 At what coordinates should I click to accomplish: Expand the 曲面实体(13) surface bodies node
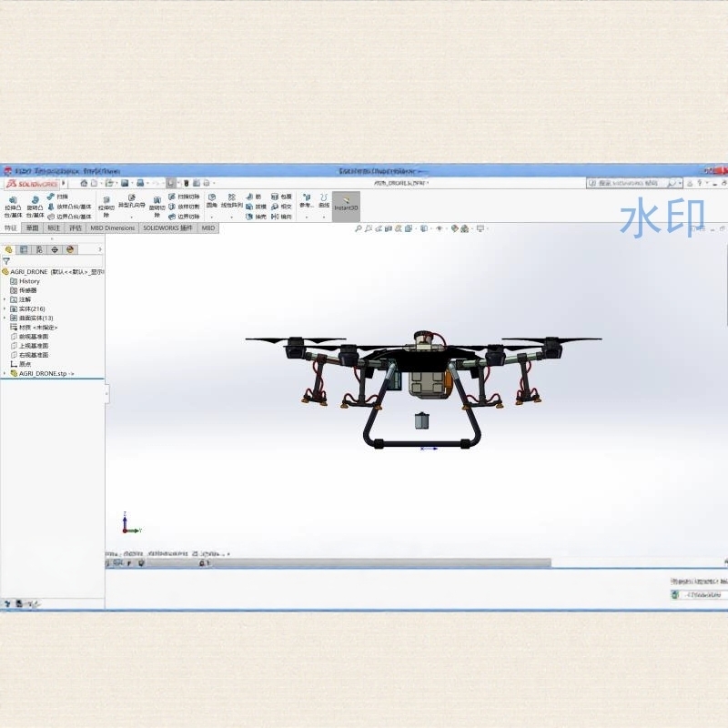click(x=5, y=318)
